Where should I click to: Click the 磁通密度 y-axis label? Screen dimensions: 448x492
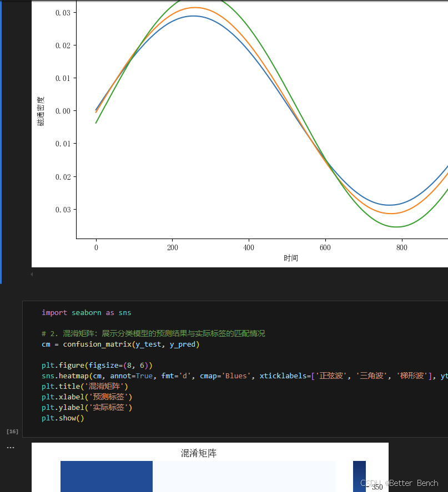pyautogui.click(x=41, y=111)
